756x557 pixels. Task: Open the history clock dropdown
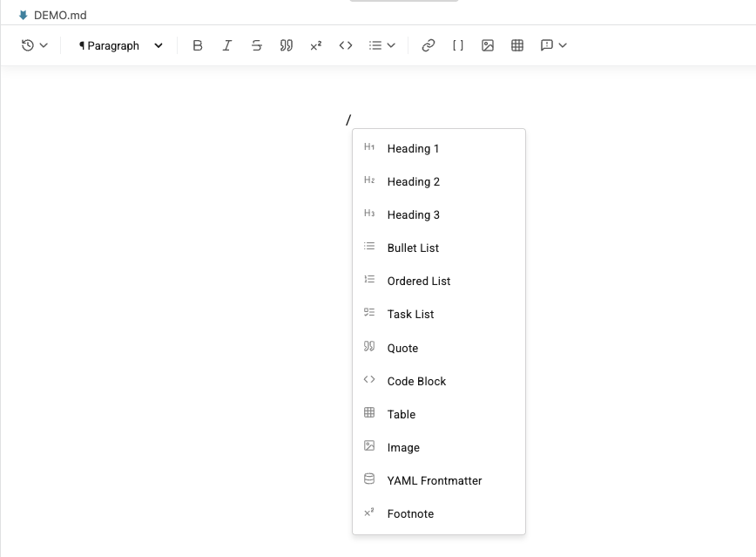[35, 45]
